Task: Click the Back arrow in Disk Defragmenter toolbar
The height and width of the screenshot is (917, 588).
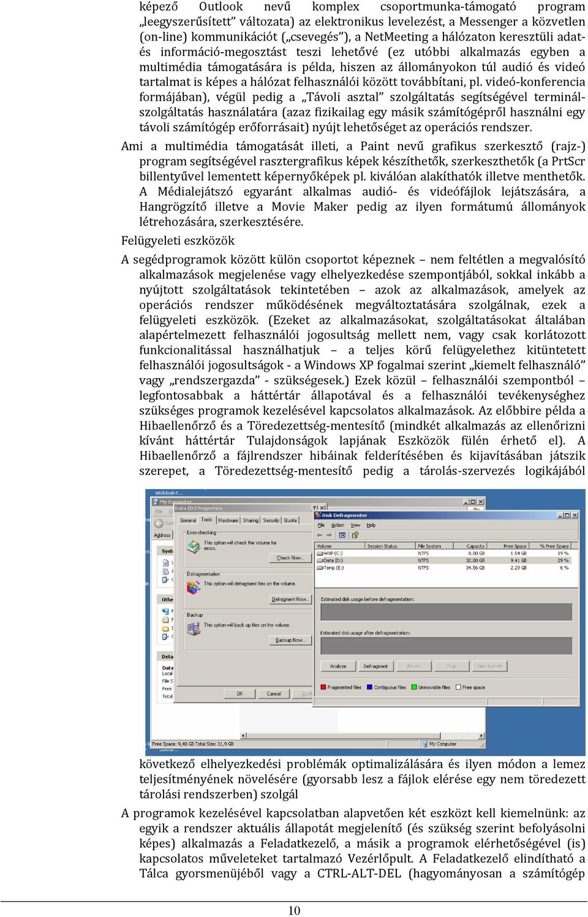Action: click(319, 535)
